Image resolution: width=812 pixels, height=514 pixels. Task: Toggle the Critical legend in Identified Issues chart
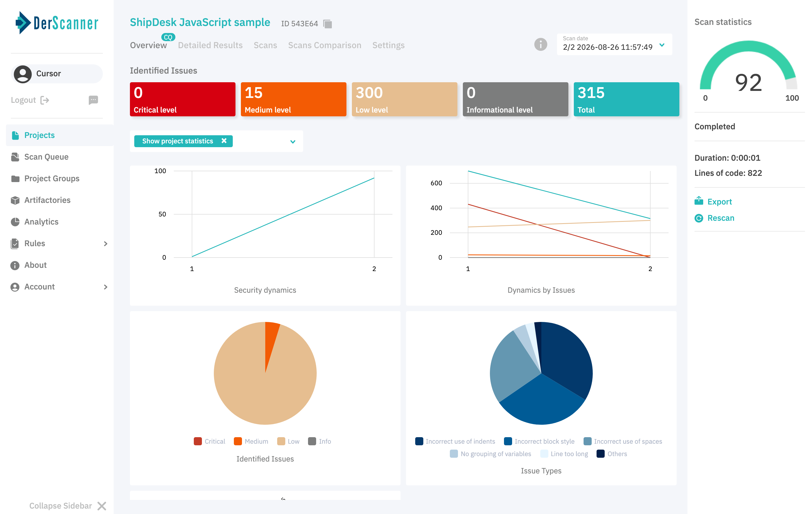coord(209,441)
